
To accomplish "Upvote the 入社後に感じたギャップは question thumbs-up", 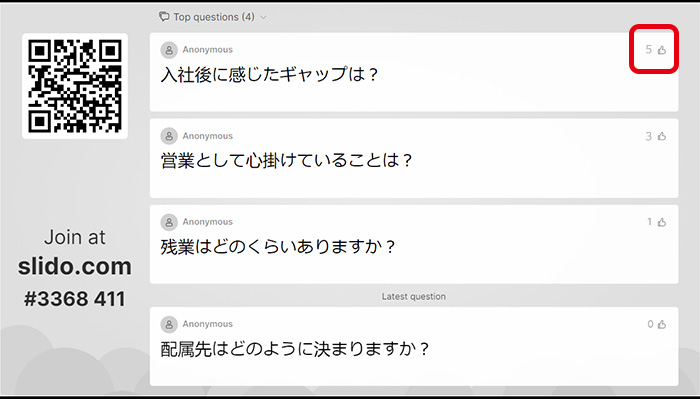I will point(662,50).
